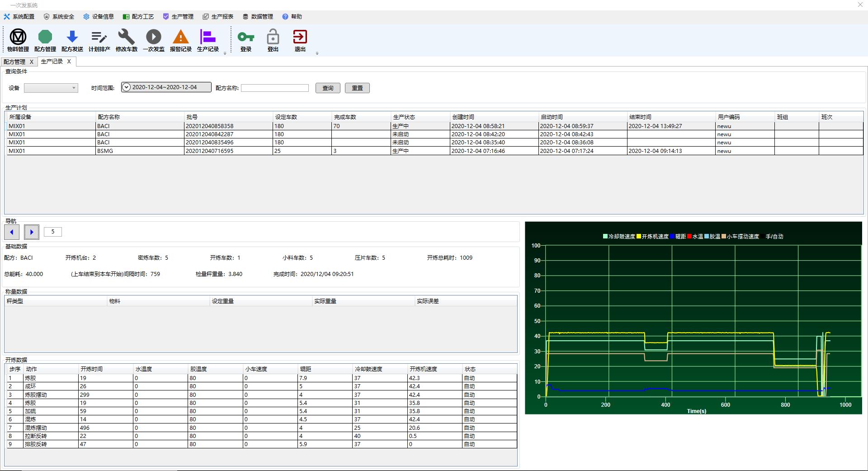
Task: Close the 配方管理 tab
Action: point(32,62)
